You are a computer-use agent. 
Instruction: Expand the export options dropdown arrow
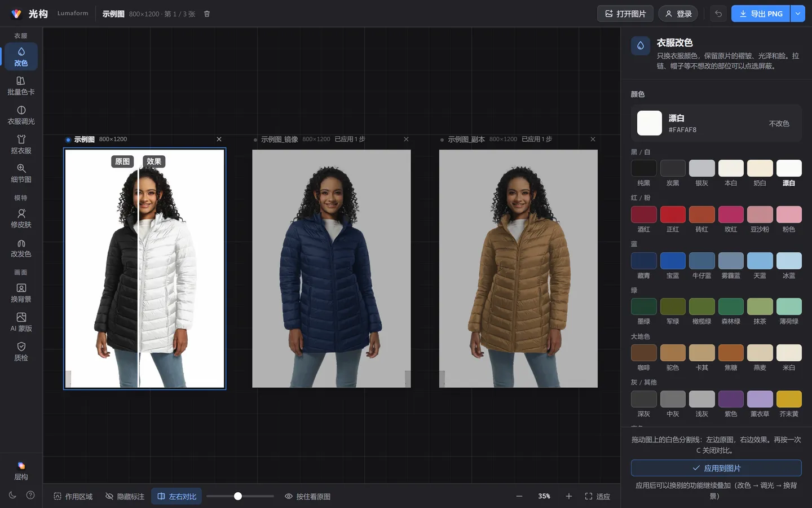click(798, 14)
